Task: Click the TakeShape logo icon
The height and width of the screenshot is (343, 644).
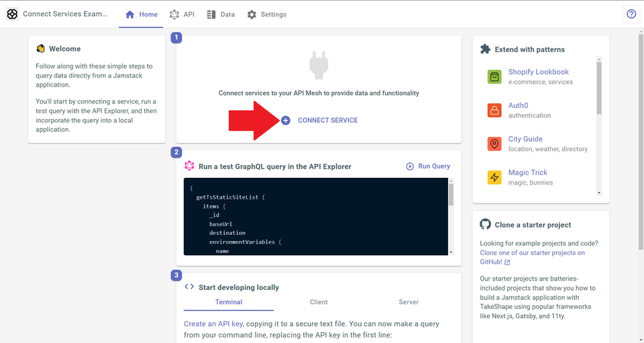Action: pos(12,14)
